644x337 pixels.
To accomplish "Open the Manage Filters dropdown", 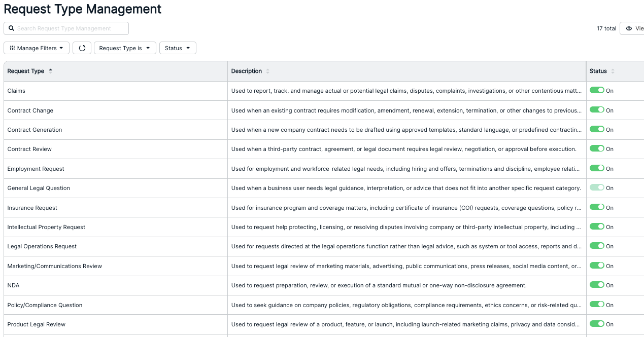I will pos(37,48).
